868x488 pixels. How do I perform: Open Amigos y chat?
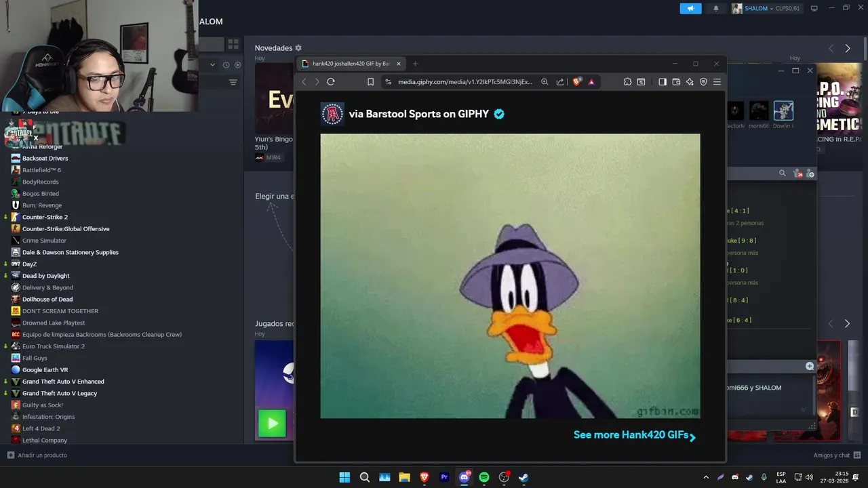(x=837, y=455)
